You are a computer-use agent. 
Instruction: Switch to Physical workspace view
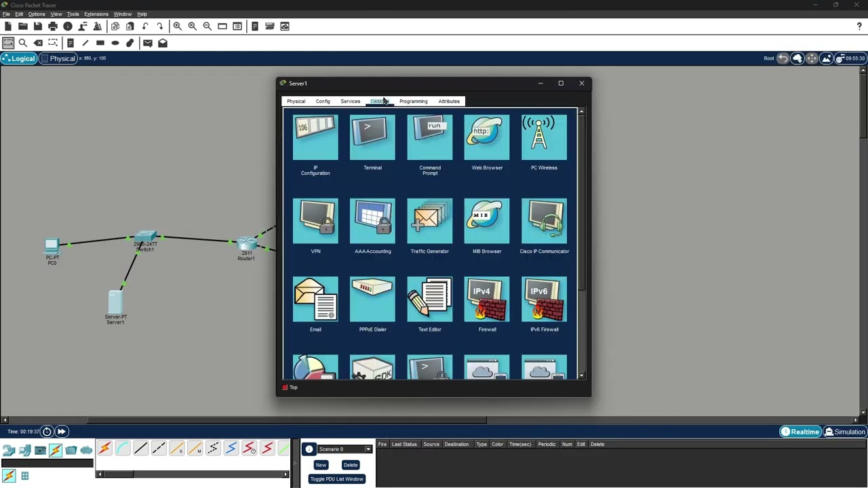[58, 58]
